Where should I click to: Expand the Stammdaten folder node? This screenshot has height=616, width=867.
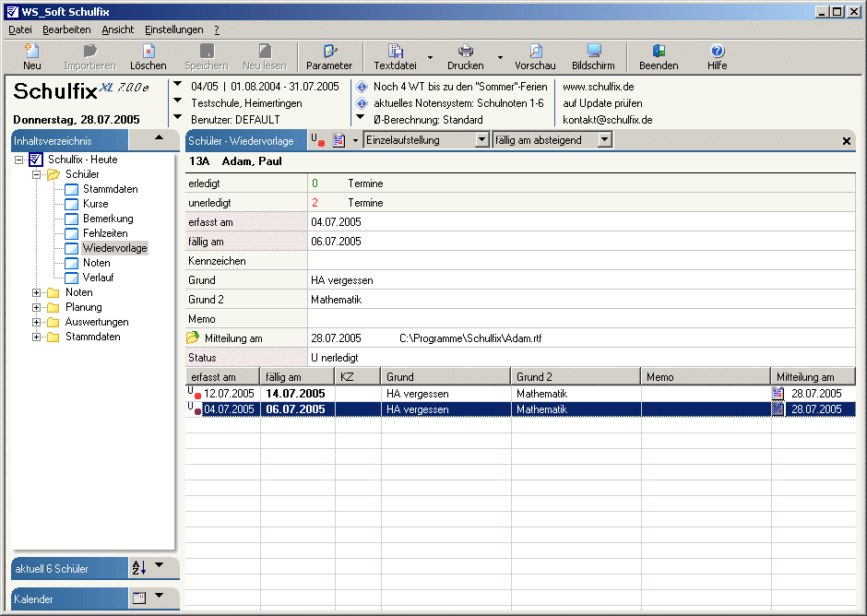coord(37,337)
